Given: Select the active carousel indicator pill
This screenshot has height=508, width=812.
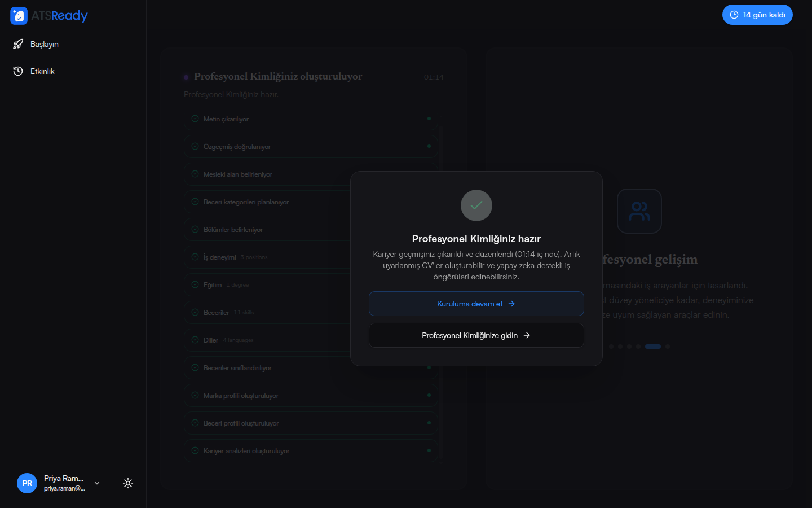Looking at the screenshot, I should (653, 347).
